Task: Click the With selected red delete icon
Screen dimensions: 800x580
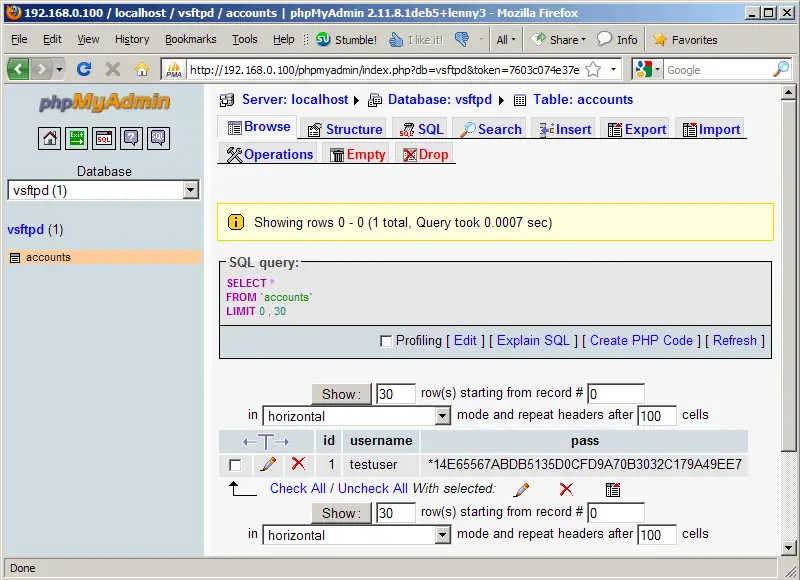Action: (x=566, y=489)
